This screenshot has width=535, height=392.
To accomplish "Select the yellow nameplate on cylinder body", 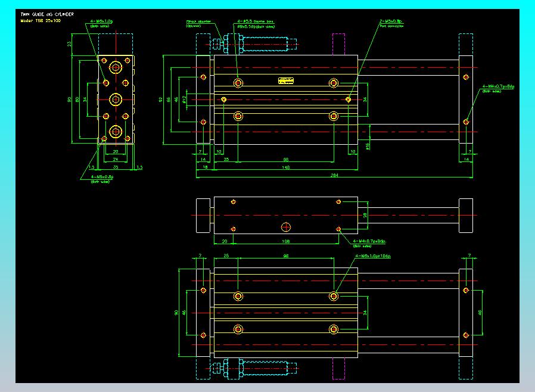I will click(286, 80).
